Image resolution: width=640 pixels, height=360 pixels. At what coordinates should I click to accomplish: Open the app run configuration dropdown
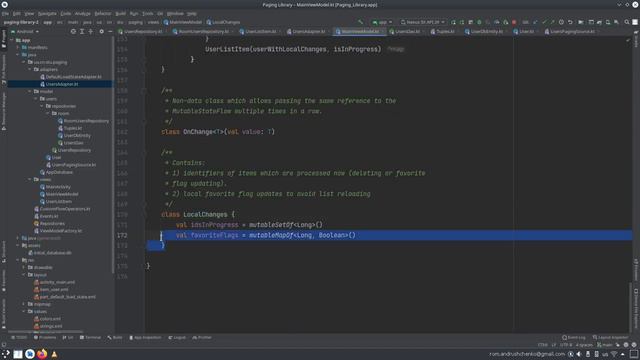(382, 22)
